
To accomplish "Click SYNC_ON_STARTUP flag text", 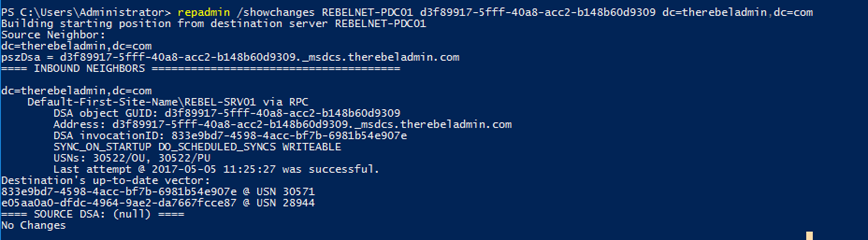I will (x=102, y=147).
